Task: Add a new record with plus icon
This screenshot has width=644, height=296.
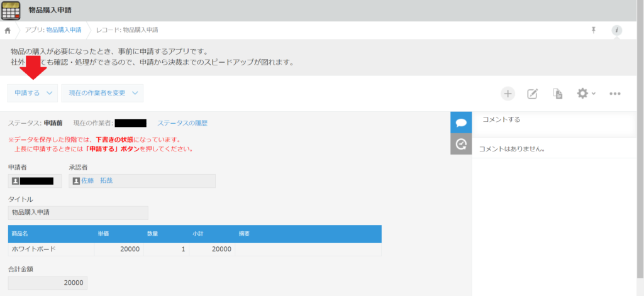Action: click(508, 94)
